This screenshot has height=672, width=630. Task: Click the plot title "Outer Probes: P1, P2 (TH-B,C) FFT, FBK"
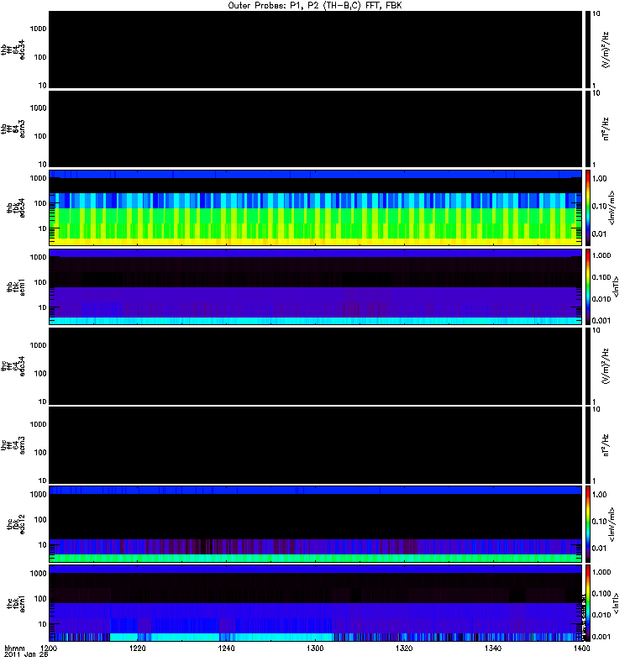[314, 6]
